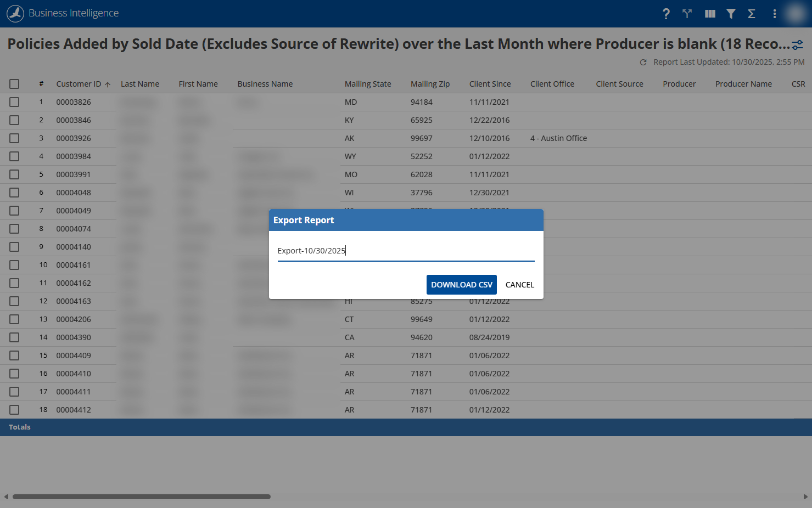Open the three-dot more options menu
812x508 pixels.
click(x=775, y=14)
